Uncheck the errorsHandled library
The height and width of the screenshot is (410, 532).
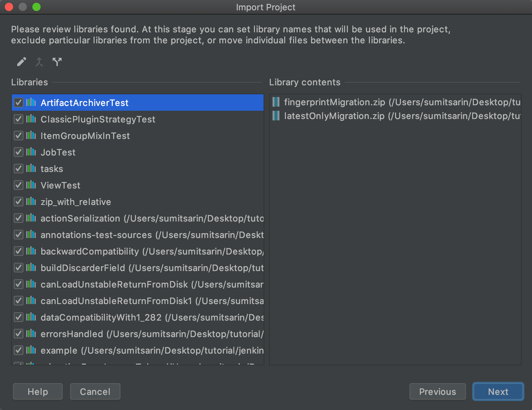(18, 334)
